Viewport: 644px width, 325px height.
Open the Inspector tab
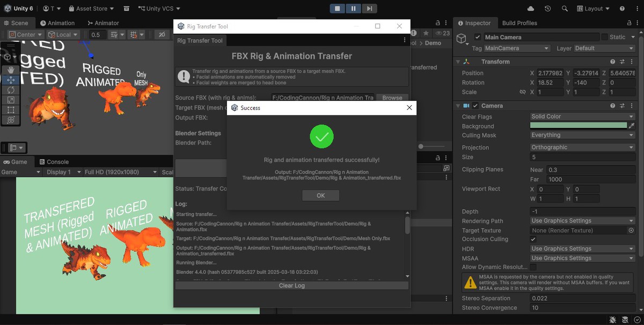coord(474,23)
